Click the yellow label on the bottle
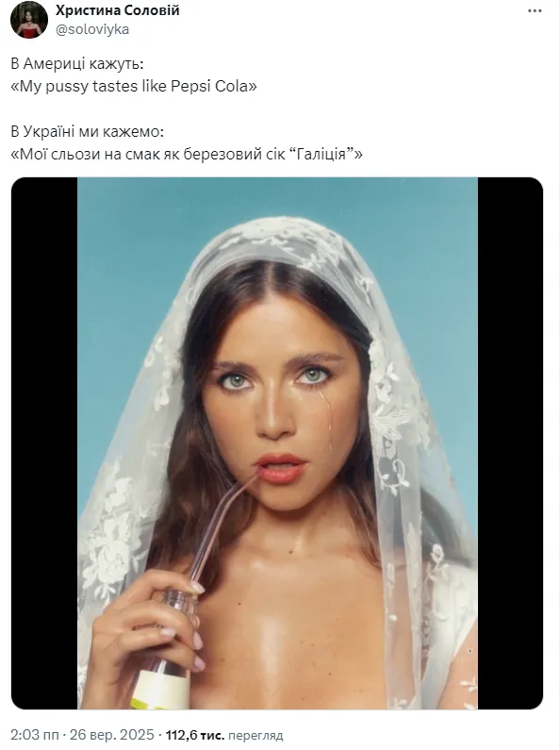Image resolution: width=560 pixels, height=750 pixels. pos(157,691)
